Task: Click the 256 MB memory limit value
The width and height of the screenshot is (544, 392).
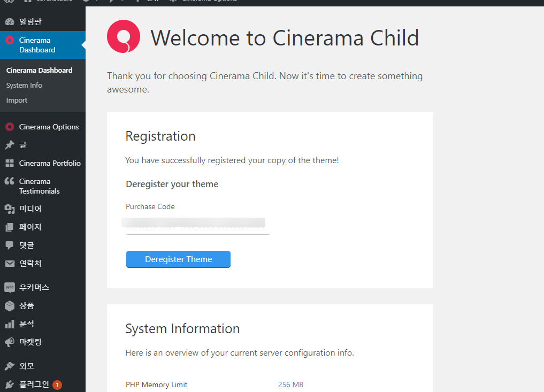Action: pyautogui.click(x=291, y=385)
